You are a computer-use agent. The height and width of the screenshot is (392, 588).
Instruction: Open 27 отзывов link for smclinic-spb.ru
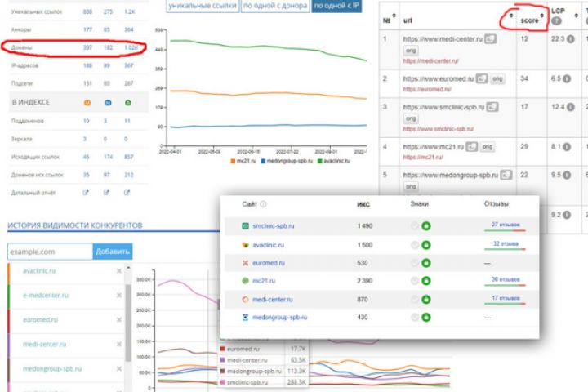pos(506,225)
